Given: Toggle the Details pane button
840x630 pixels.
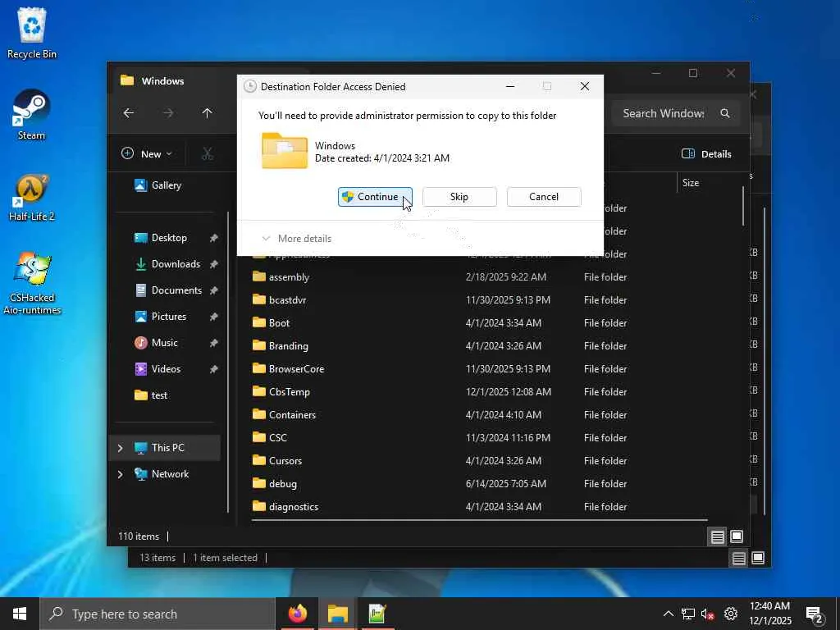Looking at the screenshot, I should [706, 153].
